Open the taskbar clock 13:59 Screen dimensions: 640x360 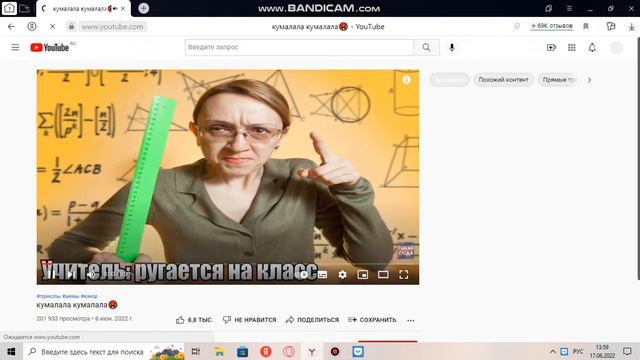[602, 351]
